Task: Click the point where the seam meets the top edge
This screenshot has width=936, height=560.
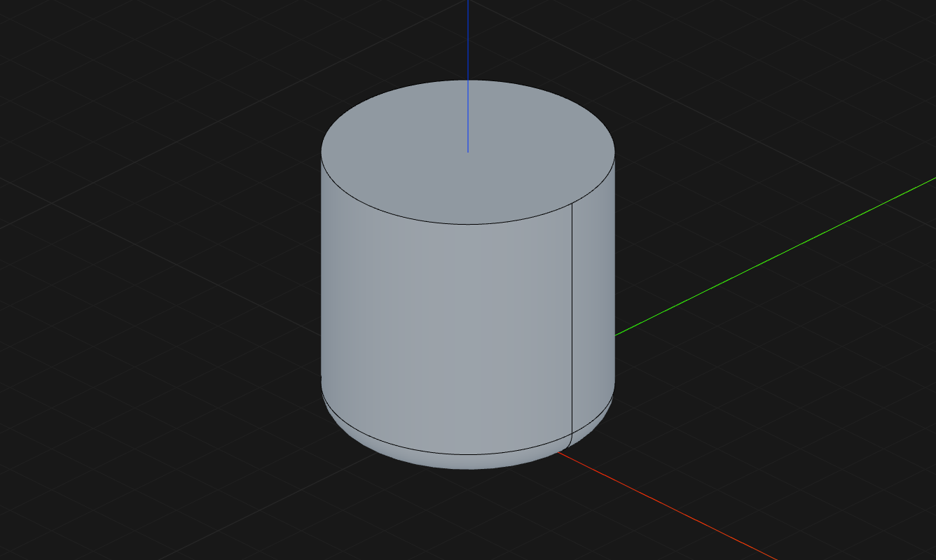Action: (572, 202)
